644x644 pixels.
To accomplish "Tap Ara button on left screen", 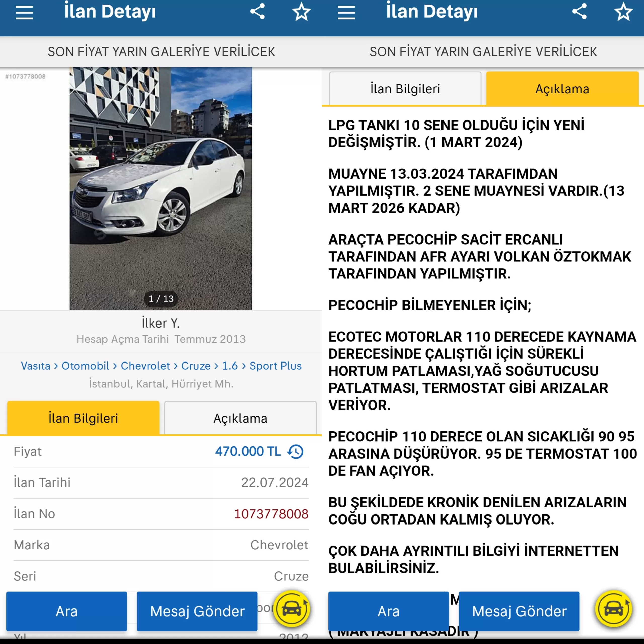I will click(67, 611).
